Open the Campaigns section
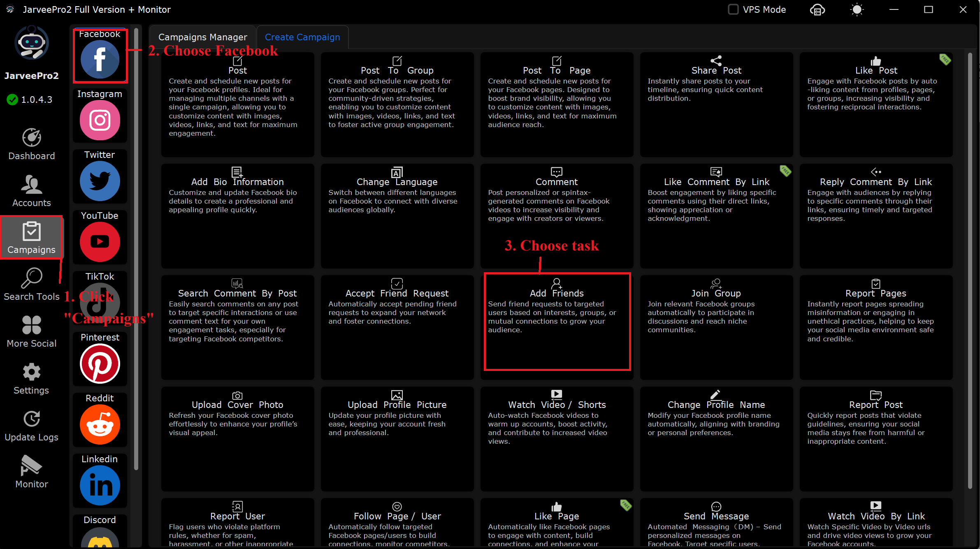 (32, 238)
